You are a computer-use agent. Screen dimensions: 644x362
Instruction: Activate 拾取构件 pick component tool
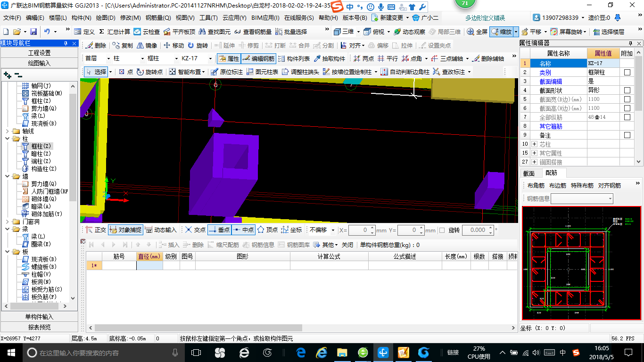[x=329, y=58]
